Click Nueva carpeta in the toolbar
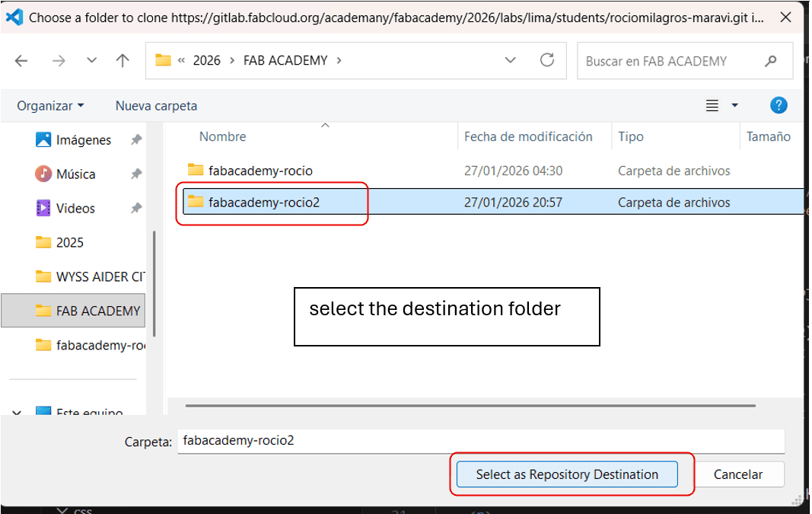 [x=156, y=106]
